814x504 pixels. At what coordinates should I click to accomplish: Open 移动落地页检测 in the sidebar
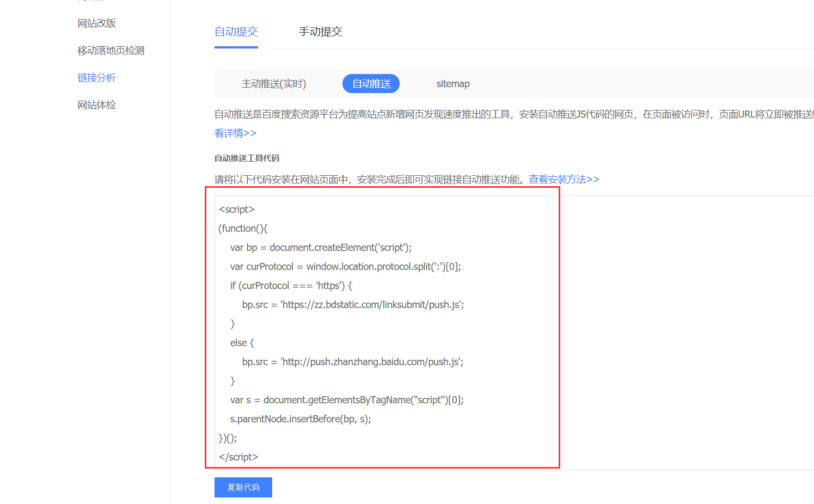click(111, 51)
